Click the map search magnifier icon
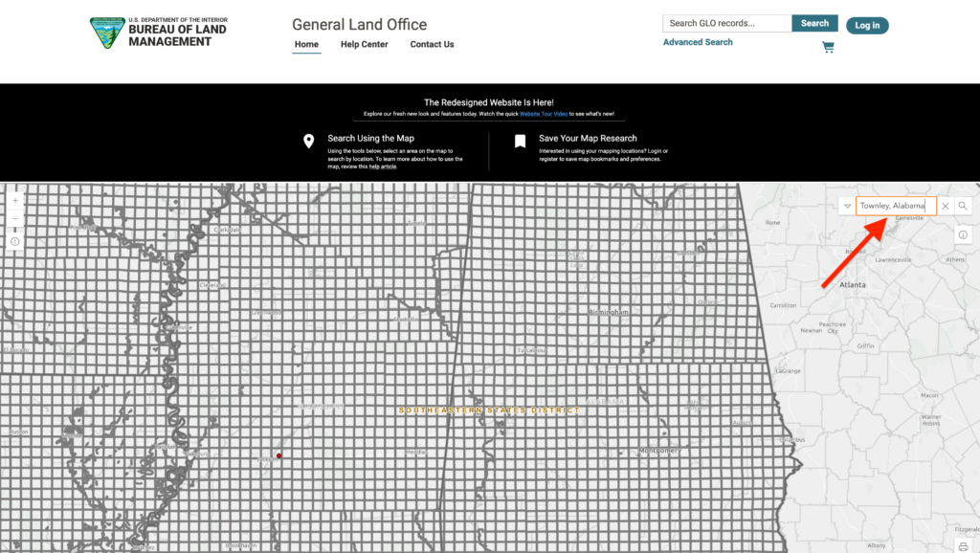 pyautogui.click(x=963, y=206)
